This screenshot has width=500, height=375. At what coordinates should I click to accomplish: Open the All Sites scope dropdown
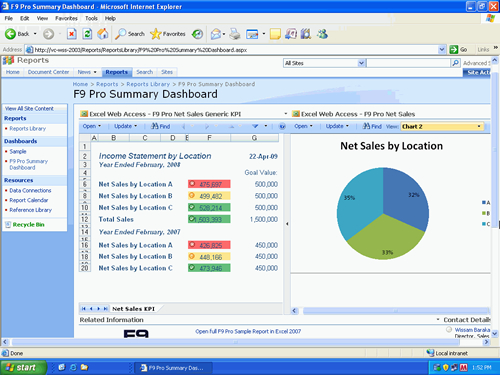(x=361, y=63)
